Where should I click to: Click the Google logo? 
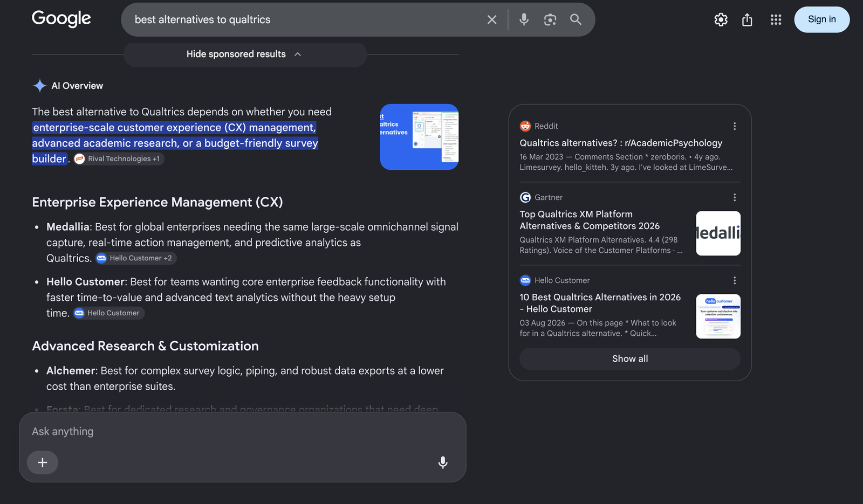(x=61, y=19)
